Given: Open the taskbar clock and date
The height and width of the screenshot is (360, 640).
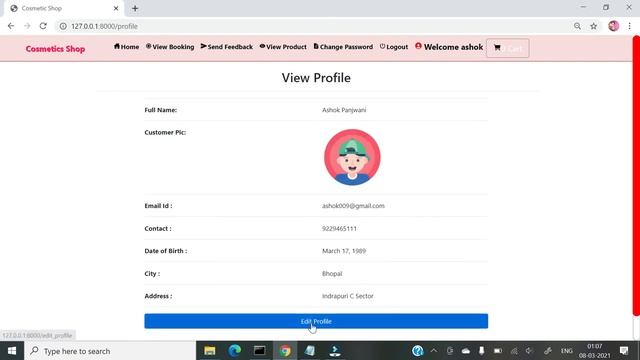Looking at the screenshot, I should pyautogui.click(x=595, y=351).
